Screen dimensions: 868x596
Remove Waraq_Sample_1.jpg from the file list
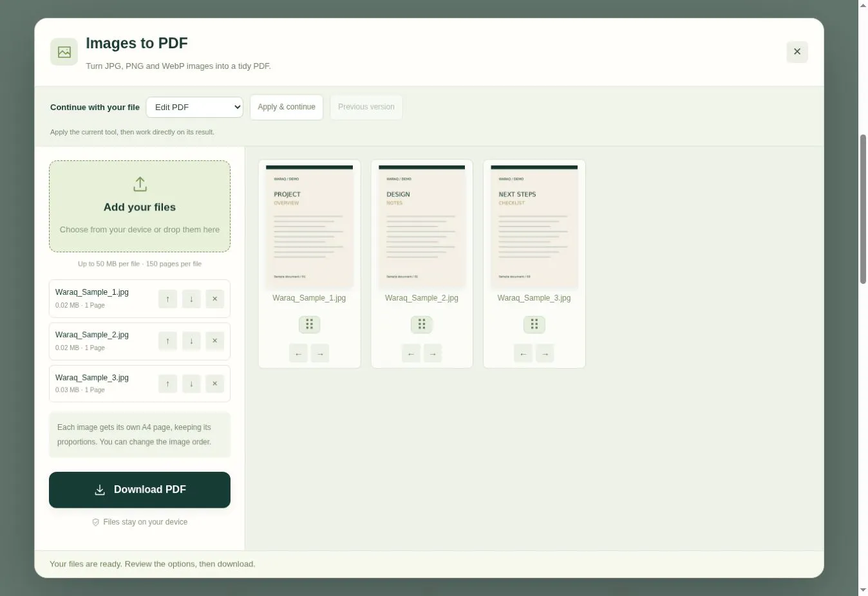click(215, 299)
